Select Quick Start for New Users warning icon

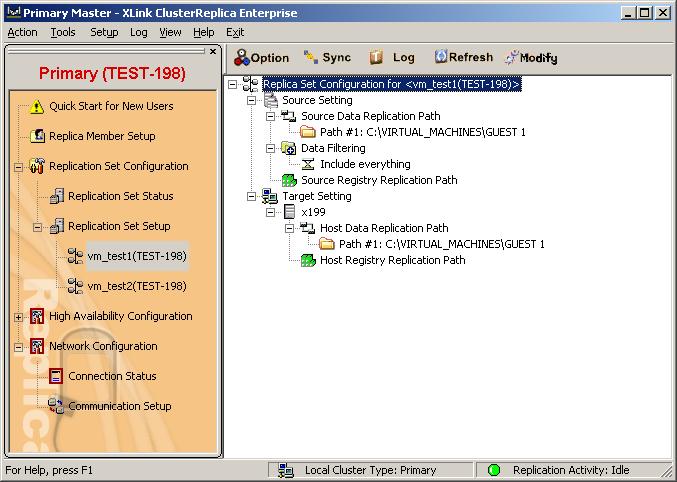tap(37, 106)
